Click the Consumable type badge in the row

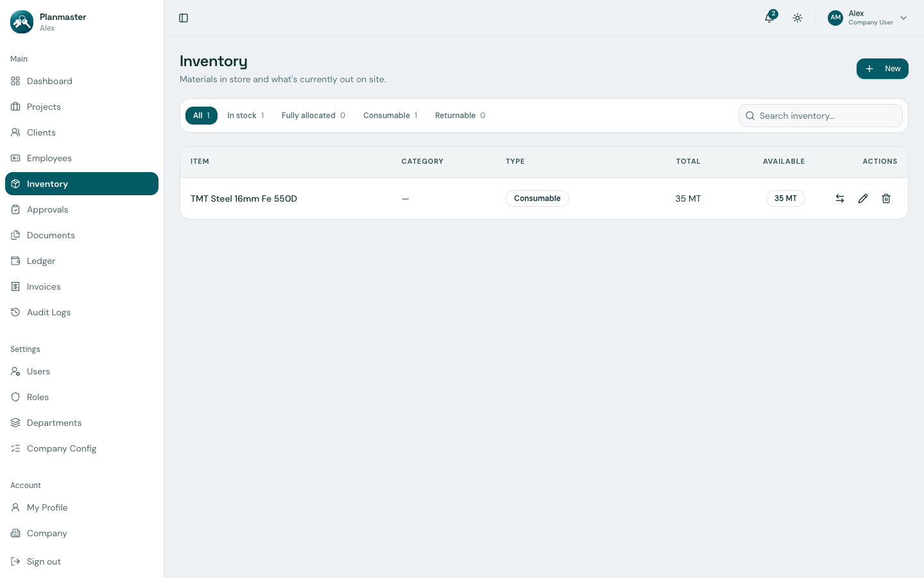(x=537, y=198)
